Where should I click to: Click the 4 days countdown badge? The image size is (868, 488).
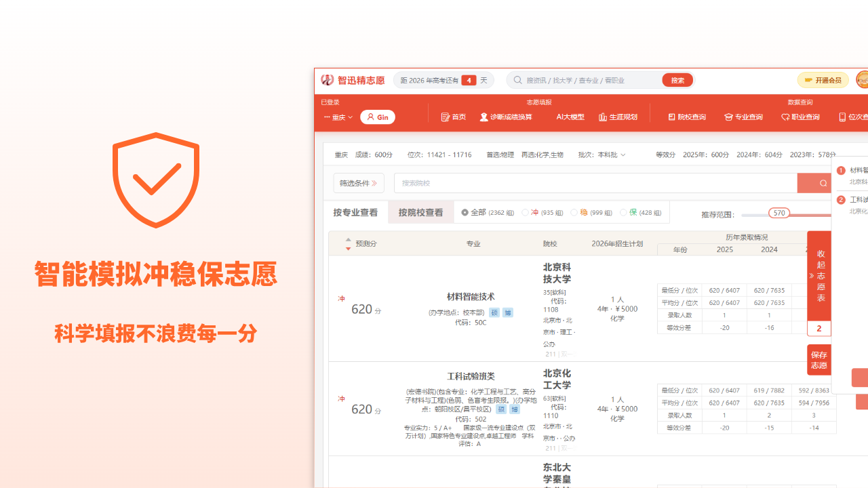[469, 80]
